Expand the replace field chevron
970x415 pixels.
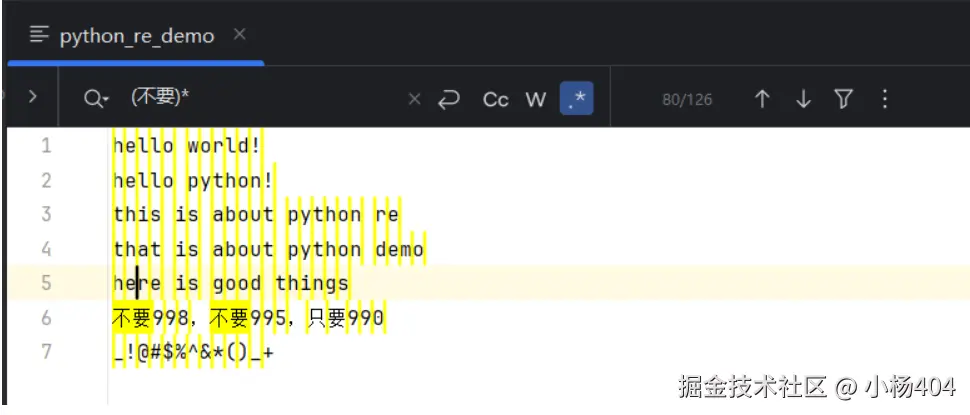[32, 98]
